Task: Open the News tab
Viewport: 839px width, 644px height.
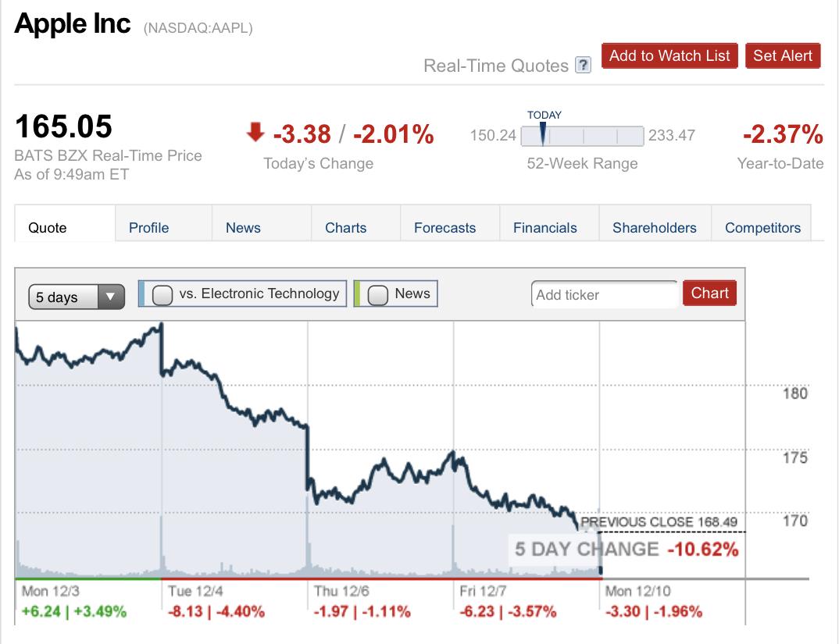Action: [243, 227]
